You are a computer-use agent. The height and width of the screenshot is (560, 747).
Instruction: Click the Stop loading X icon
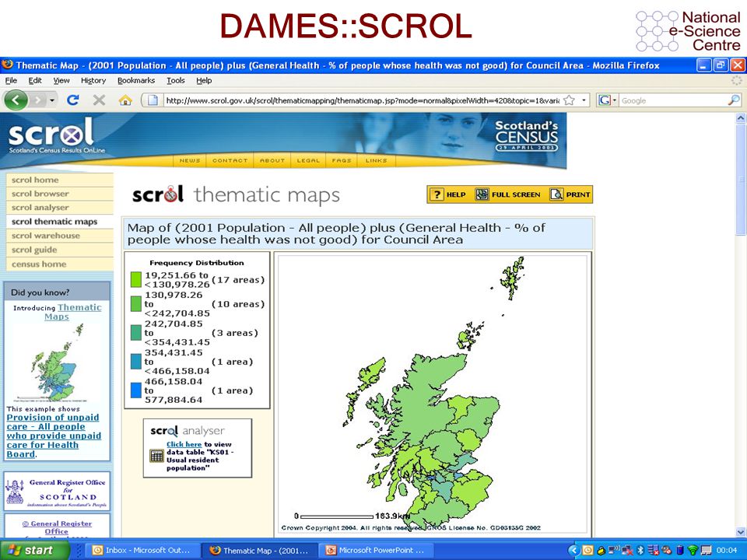pyautogui.click(x=99, y=100)
